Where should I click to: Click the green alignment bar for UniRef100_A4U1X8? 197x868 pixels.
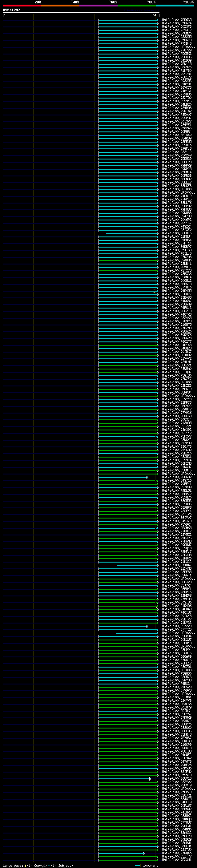[x=128, y=345]
